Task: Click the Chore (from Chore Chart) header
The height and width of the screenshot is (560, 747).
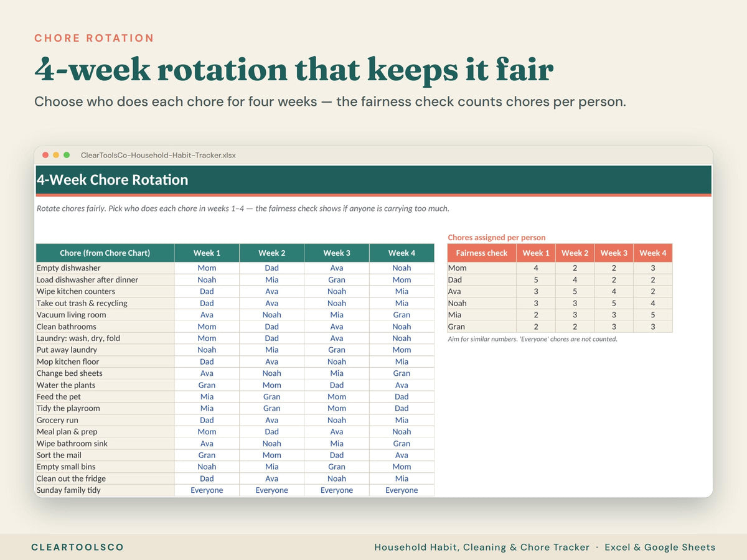Action: pos(105,253)
